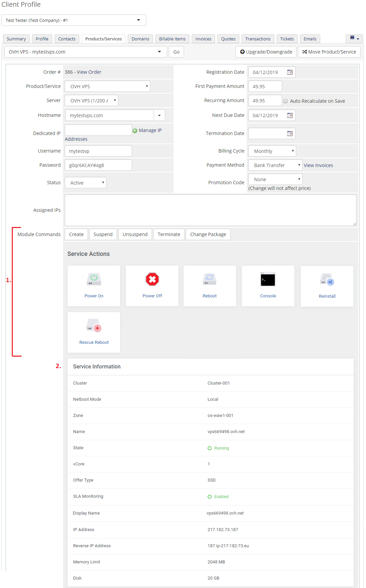This screenshot has width=366, height=588.
Task: Expand the Product/Service dropdown
Action: coord(108,86)
